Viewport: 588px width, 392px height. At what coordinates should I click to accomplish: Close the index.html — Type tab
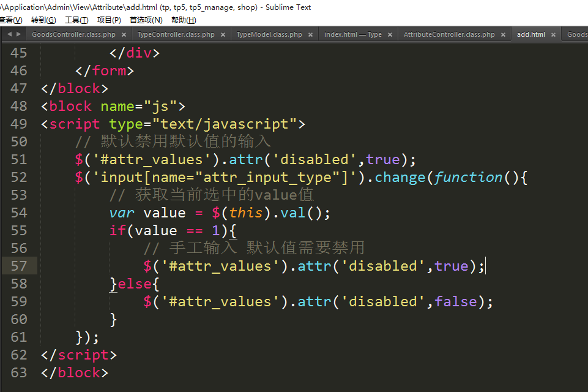(x=390, y=35)
